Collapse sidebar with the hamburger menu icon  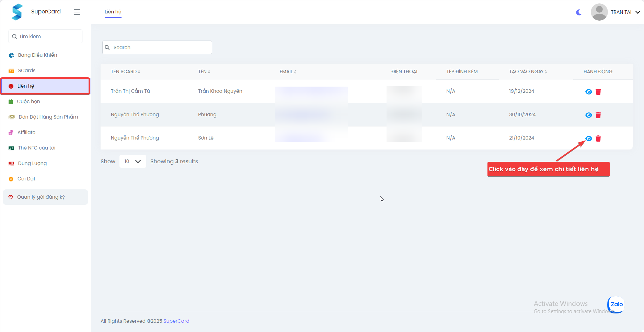click(77, 12)
